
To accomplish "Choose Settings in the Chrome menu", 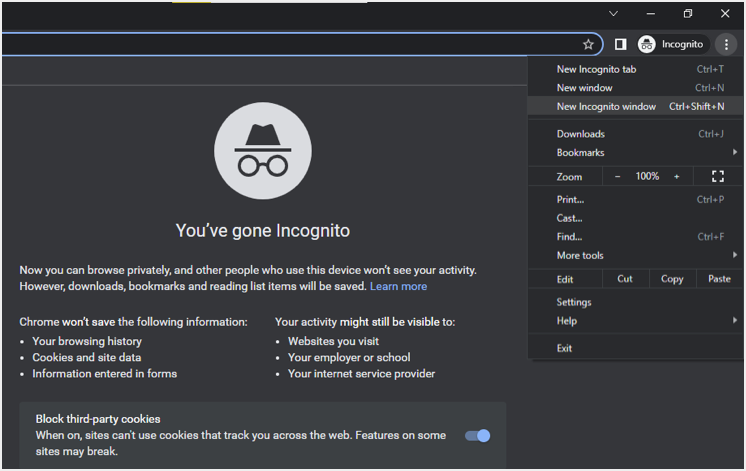I will (x=574, y=302).
